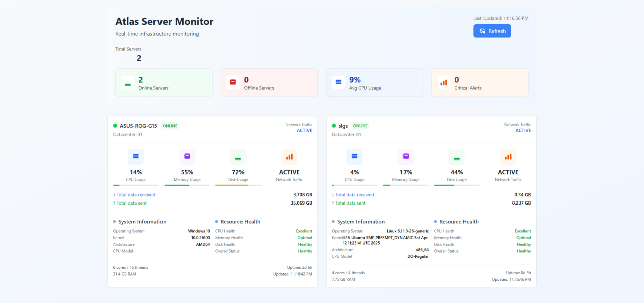Expand the System Information section on ASUS card
Viewport: 644px width, 303px height.
[x=143, y=221]
